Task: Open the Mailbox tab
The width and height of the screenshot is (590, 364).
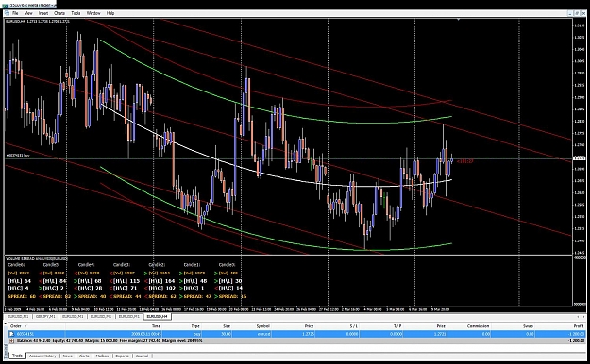Action: pos(102,356)
